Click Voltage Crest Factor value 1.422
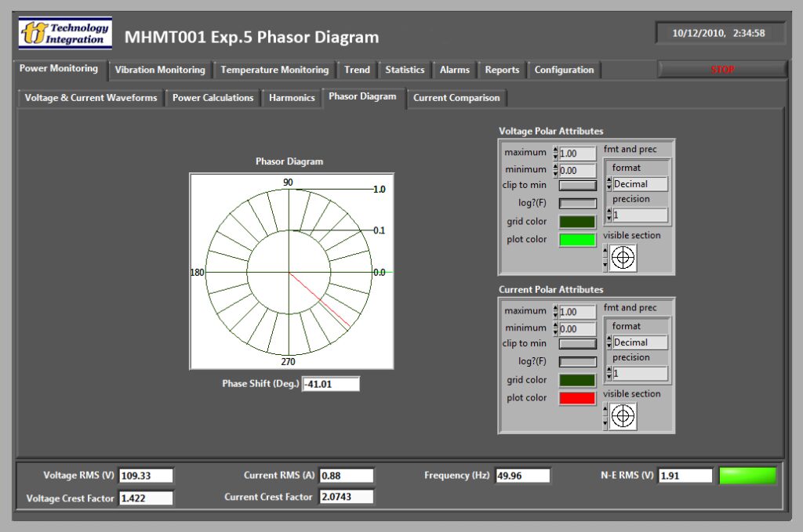 tap(146, 498)
